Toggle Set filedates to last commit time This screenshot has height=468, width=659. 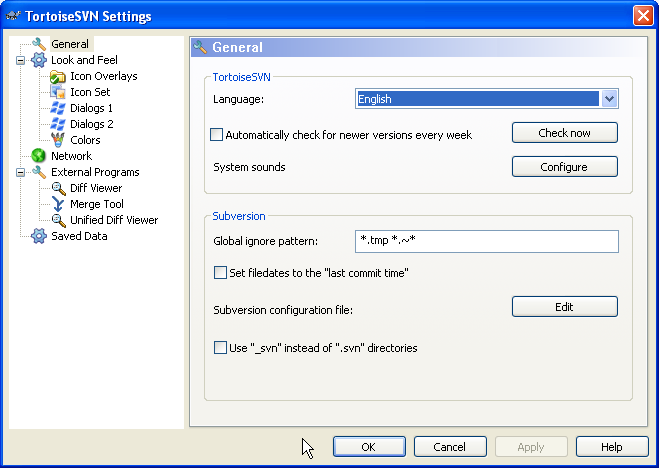pos(220,273)
